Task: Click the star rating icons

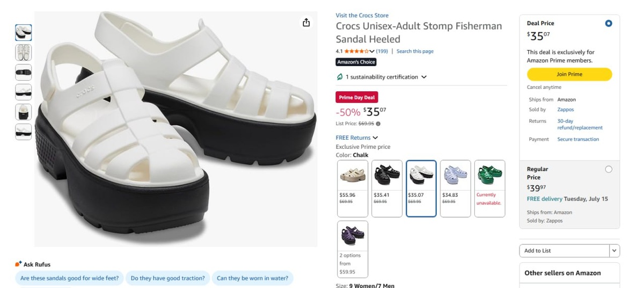Action: click(x=356, y=51)
